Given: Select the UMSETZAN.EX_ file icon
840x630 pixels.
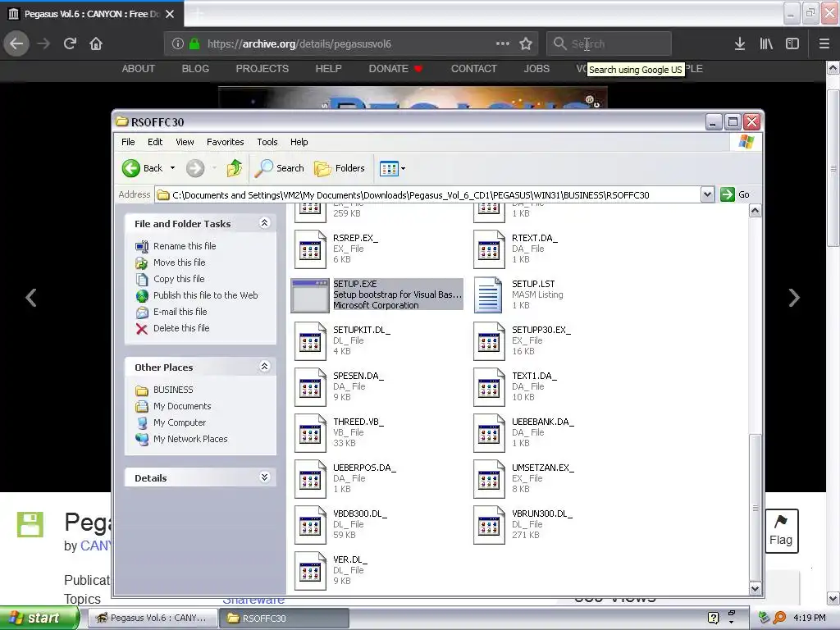Looking at the screenshot, I should tap(489, 479).
